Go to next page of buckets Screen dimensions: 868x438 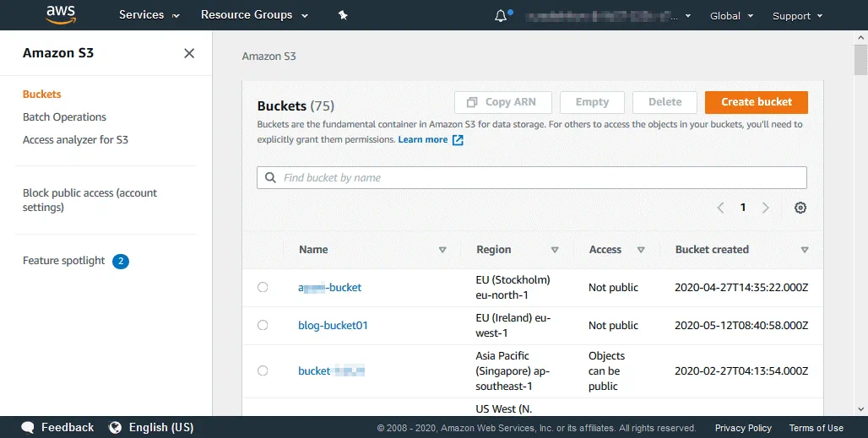[x=765, y=208]
